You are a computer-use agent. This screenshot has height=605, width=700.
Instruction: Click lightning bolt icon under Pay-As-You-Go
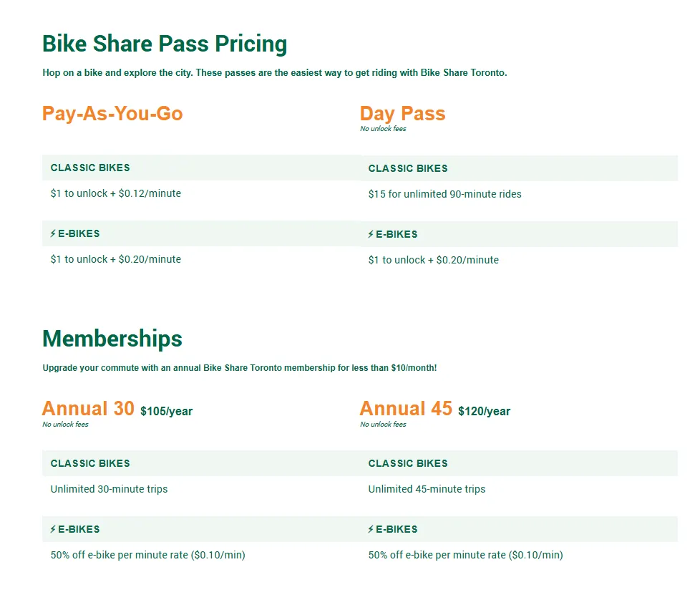click(x=53, y=233)
